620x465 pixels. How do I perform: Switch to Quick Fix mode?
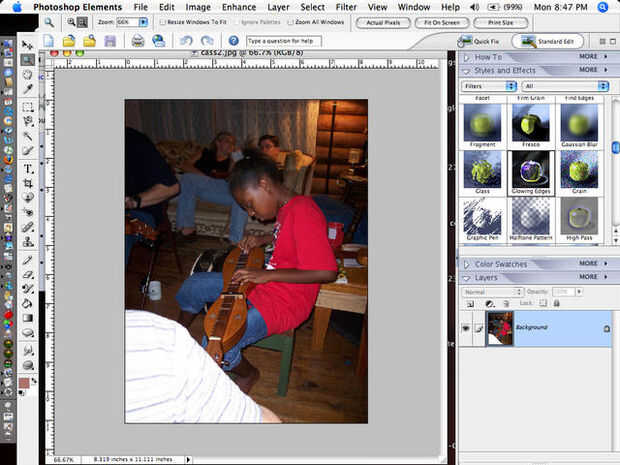[x=479, y=41]
